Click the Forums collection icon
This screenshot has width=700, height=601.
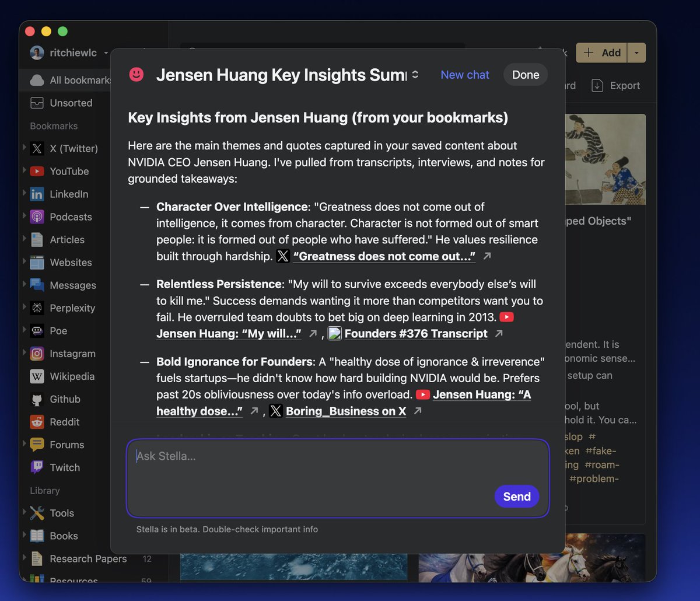[37, 445]
